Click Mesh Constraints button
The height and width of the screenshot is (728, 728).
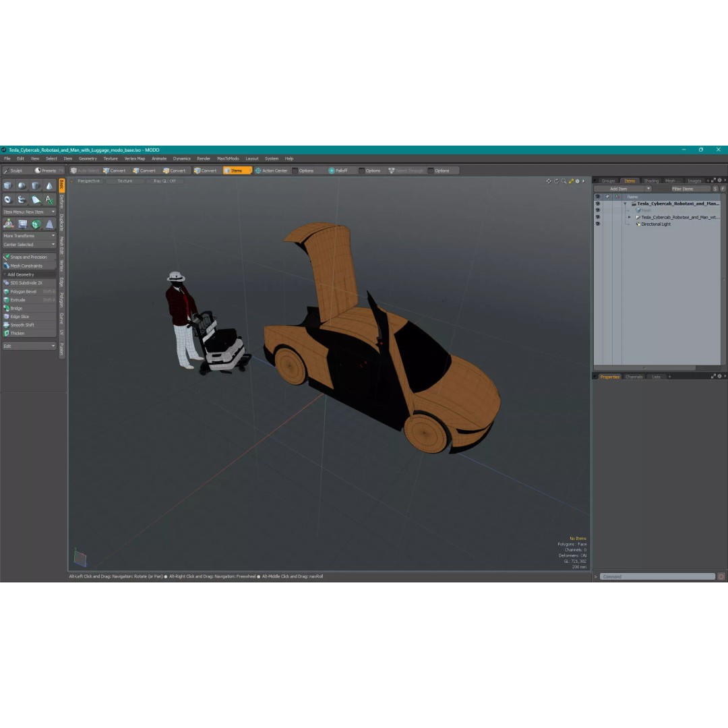pyautogui.click(x=29, y=266)
